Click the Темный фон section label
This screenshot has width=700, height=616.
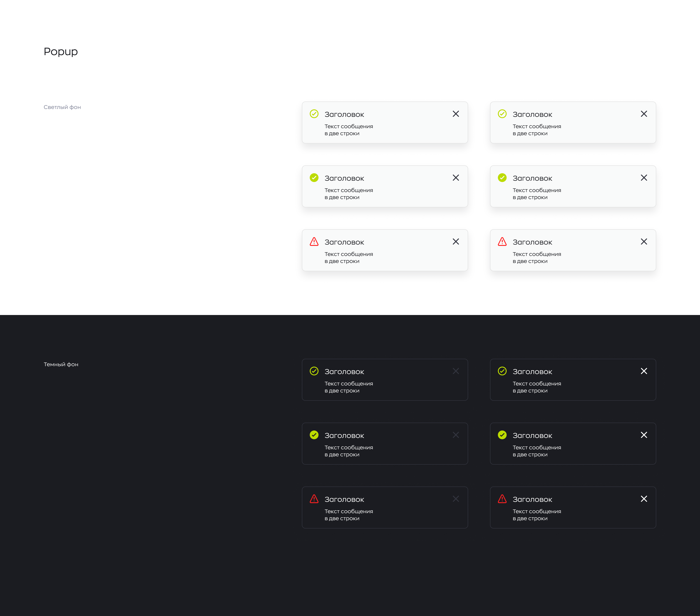(61, 364)
